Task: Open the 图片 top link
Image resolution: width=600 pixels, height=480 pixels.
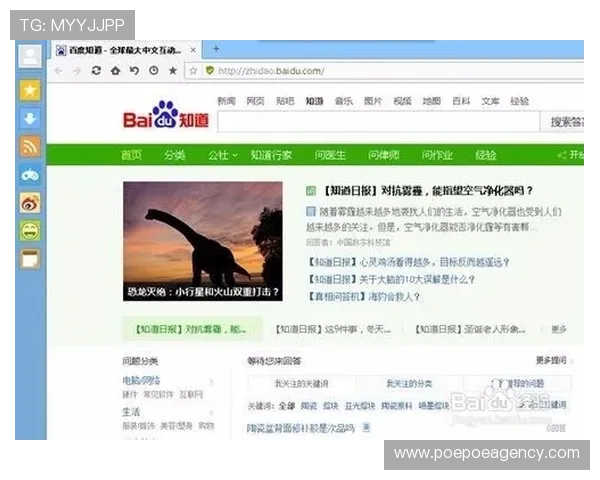Action: coord(373,101)
